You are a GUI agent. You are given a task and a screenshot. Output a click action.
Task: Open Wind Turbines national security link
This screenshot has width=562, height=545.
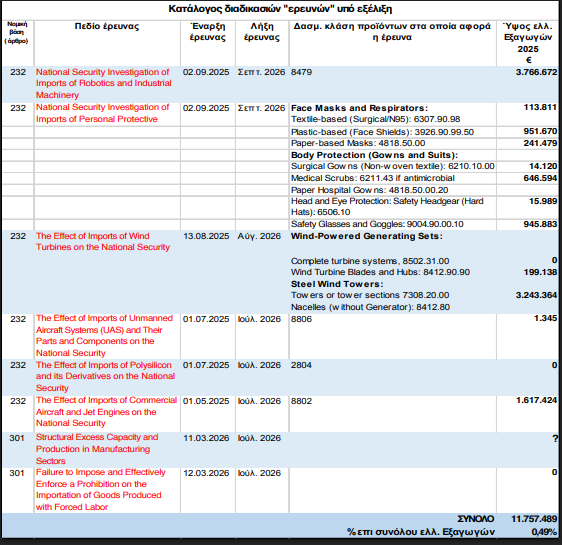103,242
